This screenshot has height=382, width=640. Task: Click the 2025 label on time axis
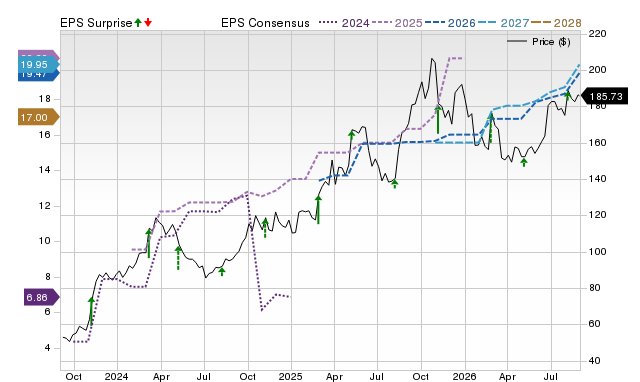[x=290, y=376]
